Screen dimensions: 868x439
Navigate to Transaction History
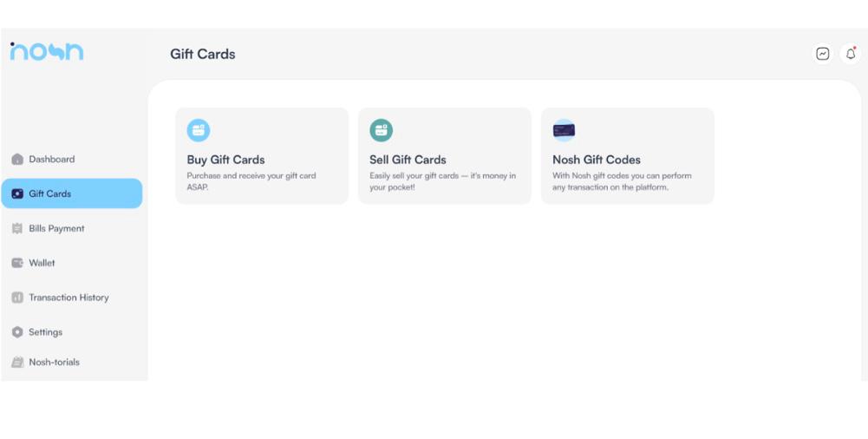[x=69, y=298]
